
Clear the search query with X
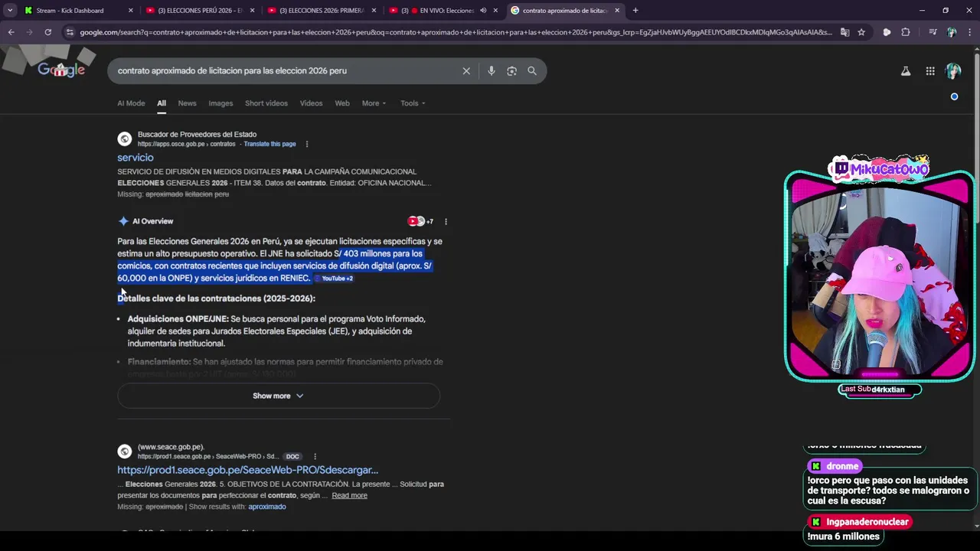(466, 70)
